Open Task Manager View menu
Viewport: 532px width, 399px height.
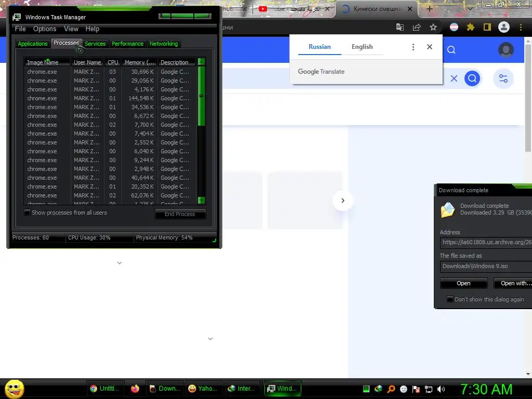[71, 29]
